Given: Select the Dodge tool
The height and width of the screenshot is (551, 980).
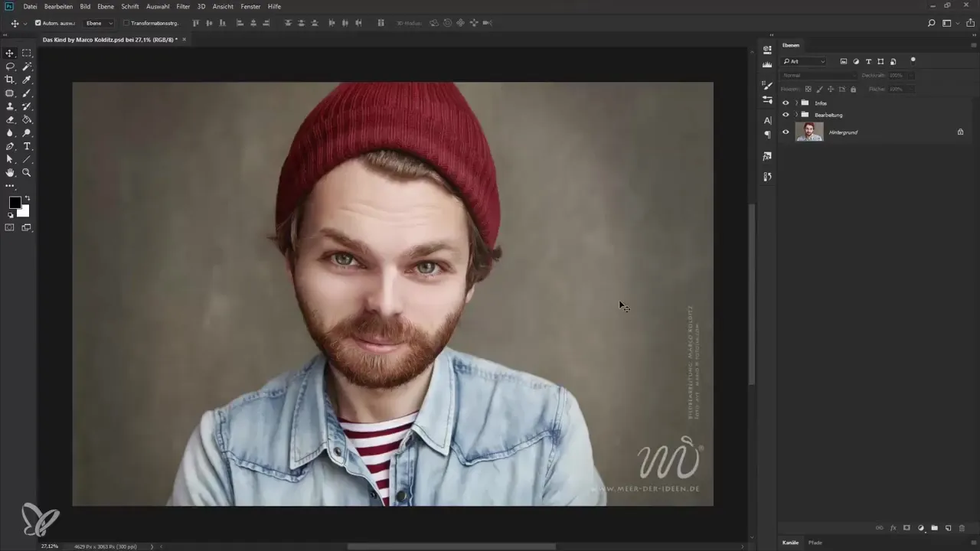Looking at the screenshot, I should [x=27, y=133].
